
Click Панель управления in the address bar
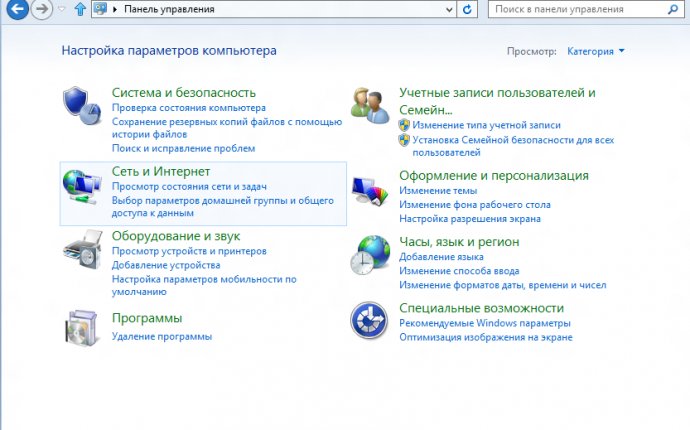(x=169, y=9)
